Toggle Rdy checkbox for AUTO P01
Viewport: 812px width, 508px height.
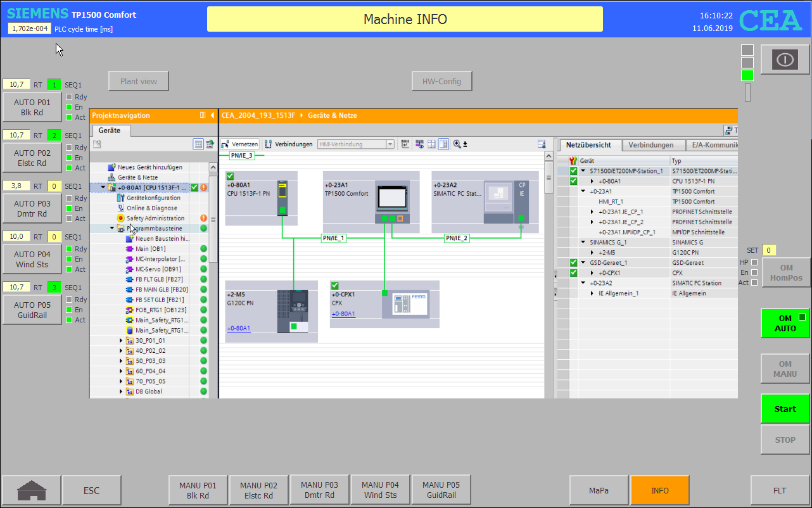[69, 97]
